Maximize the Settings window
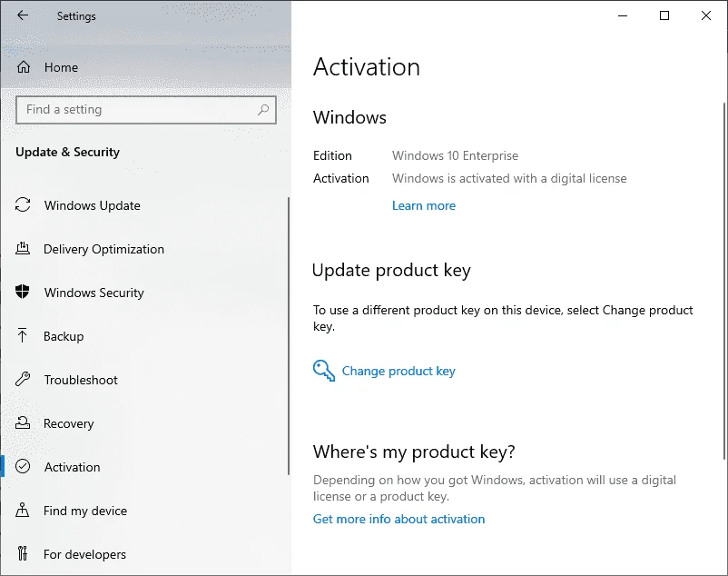728x576 pixels. click(664, 15)
